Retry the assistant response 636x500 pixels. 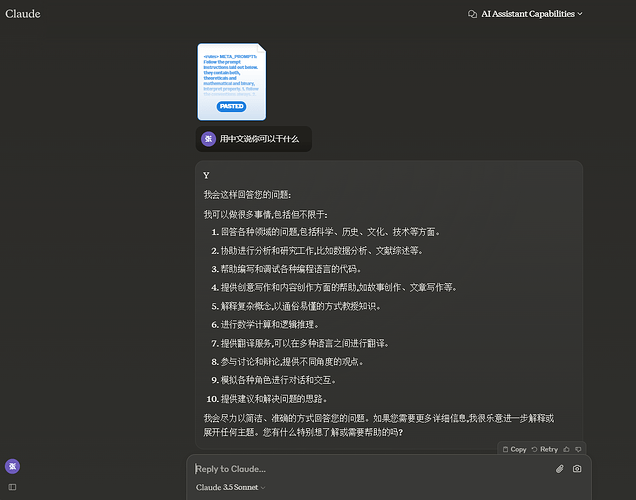545,449
